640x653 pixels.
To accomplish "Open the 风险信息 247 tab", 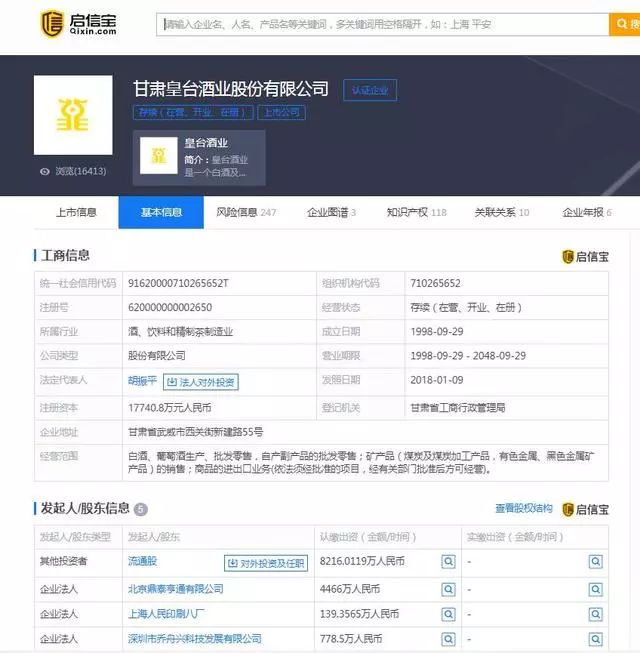I will 246,212.
